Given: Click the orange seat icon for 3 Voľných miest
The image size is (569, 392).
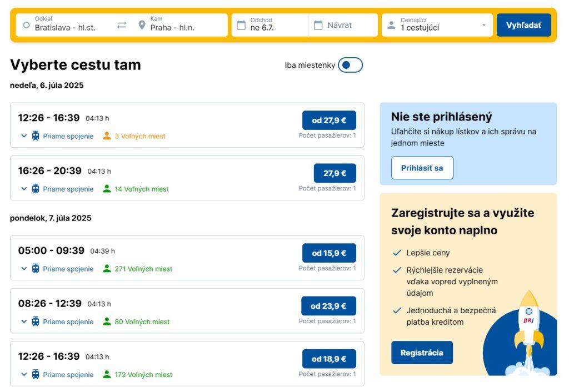Looking at the screenshot, I should click(107, 136).
